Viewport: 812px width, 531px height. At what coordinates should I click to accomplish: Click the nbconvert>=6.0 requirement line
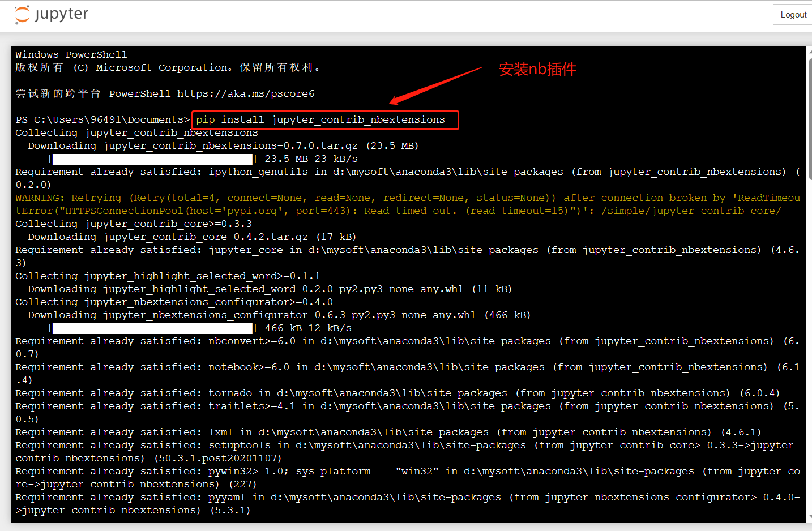pos(408,347)
